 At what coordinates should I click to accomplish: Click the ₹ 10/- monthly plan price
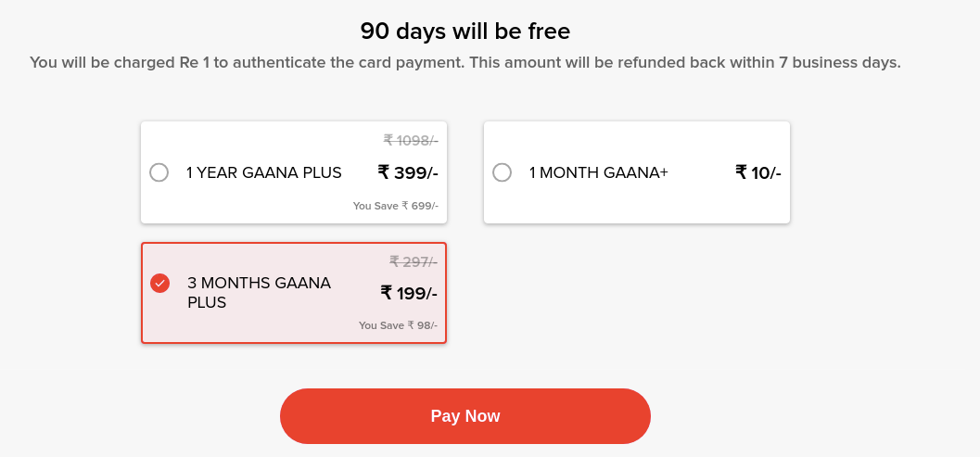pos(758,172)
